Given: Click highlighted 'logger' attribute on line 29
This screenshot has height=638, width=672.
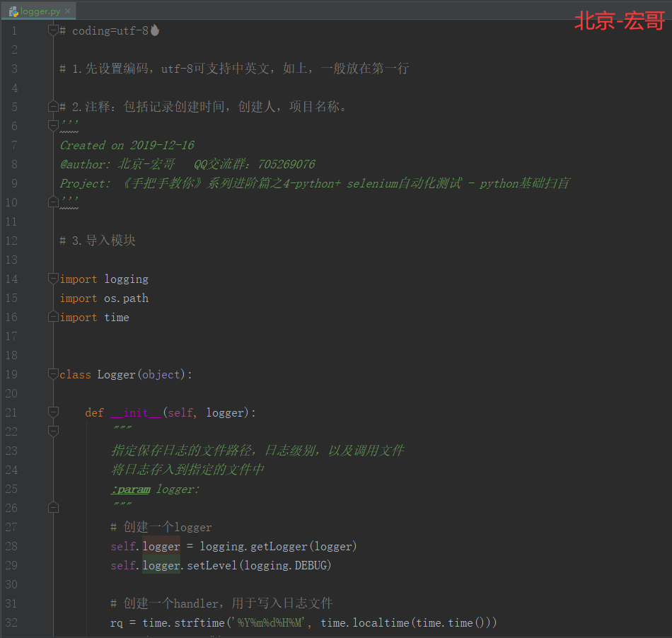Looking at the screenshot, I should 161,566.
